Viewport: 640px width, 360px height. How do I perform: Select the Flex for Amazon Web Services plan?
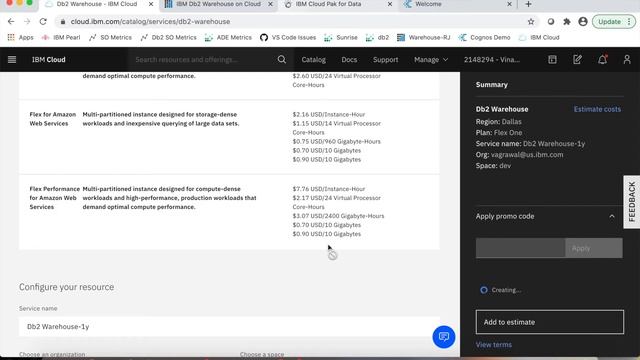click(x=229, y=137)
